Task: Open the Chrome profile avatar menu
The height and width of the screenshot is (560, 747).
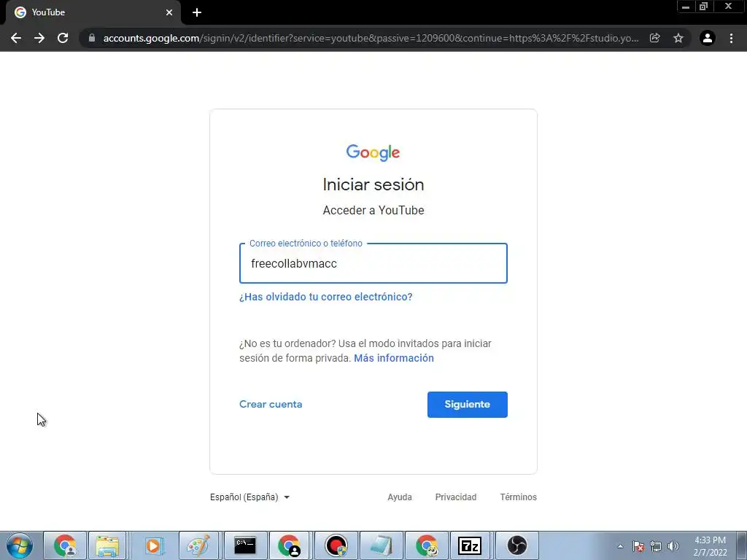Action: (x=708, y=38)
